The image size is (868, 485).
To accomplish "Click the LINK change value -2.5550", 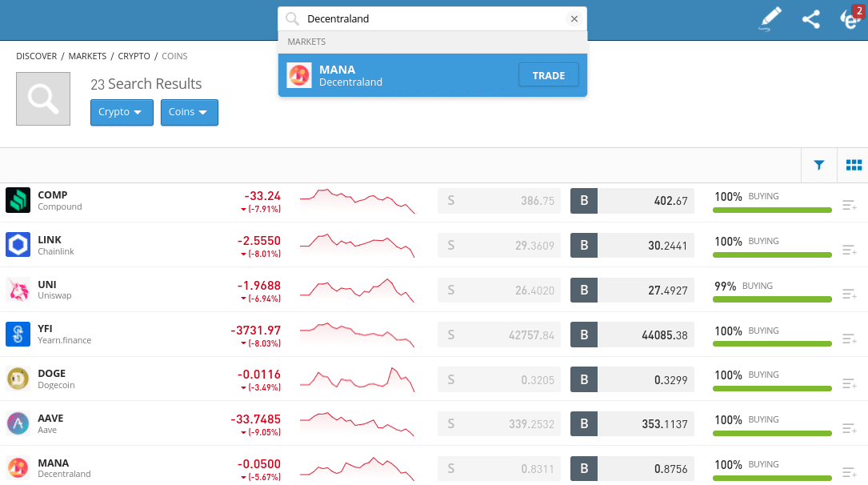I will (x=259, y=241).
